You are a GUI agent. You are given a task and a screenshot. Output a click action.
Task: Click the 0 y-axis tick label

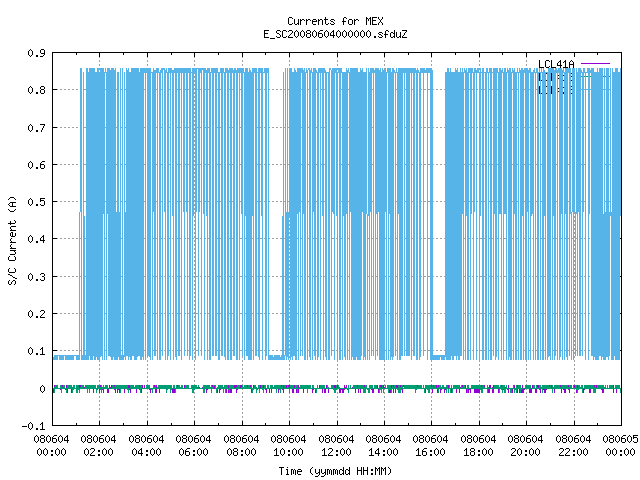coord(42,389)
